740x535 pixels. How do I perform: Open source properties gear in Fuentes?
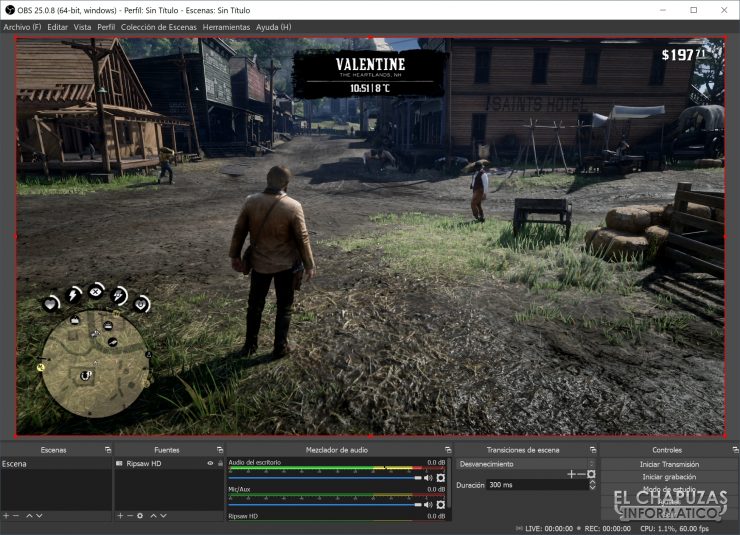140,516
